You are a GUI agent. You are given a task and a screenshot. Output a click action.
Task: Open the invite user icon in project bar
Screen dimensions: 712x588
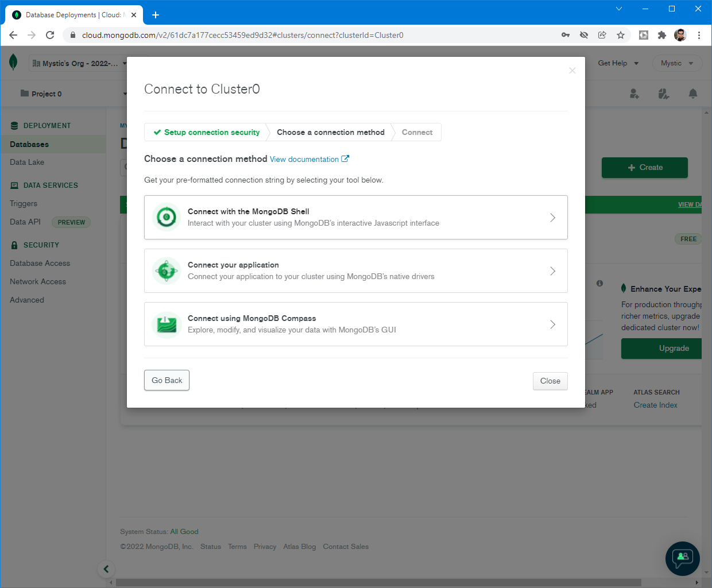pyautogui.click(x=634, y=94)
